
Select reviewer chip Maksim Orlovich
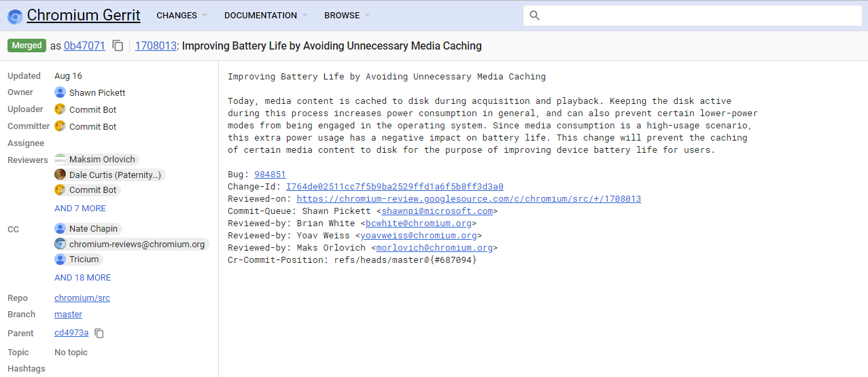tap(97, 159)
